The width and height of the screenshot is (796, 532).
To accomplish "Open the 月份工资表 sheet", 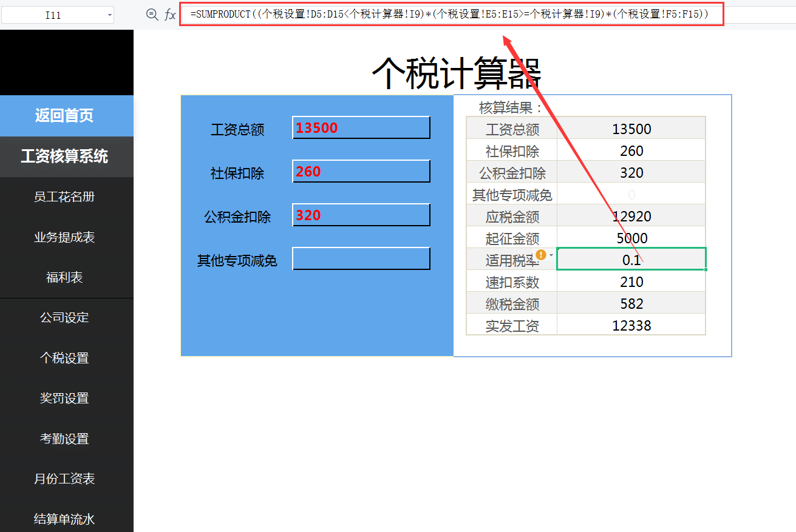I will coord(66,479).
